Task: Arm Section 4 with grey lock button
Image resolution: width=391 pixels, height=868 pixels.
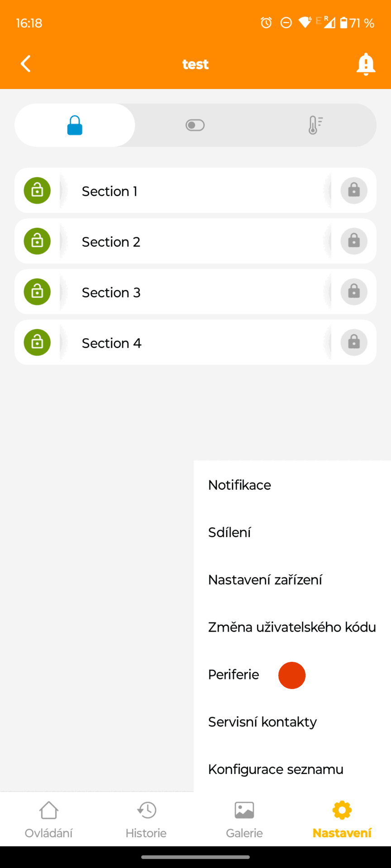Action: pos(353,342)
